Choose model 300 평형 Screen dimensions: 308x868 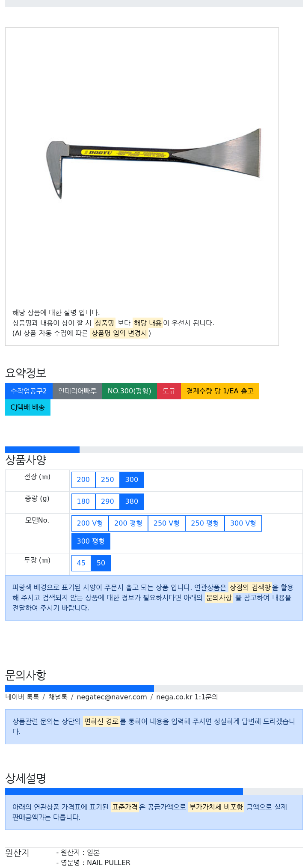(91, 541)
